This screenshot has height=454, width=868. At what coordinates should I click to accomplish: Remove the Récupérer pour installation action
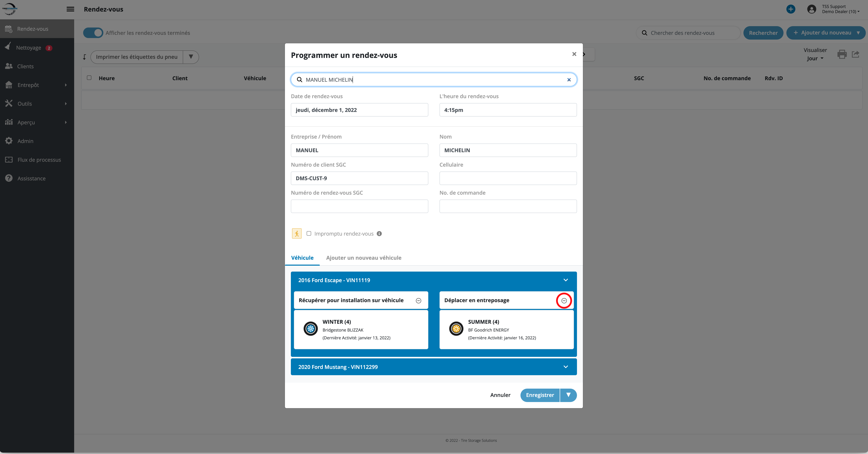pos(418,300)
